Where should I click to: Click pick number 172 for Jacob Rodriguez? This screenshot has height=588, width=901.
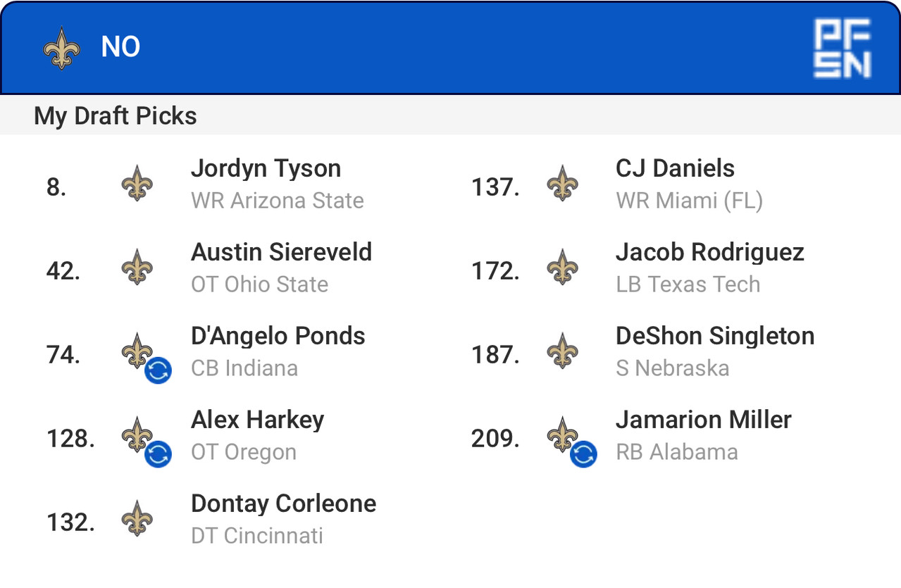point(495,271)
